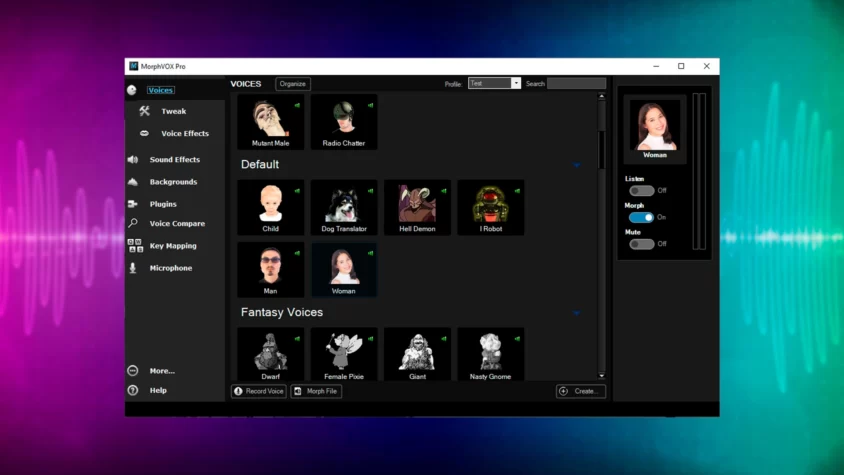Click green speaker icon on Dwarf voice
This screenshot has width=844, height=475.
point(297,339)
